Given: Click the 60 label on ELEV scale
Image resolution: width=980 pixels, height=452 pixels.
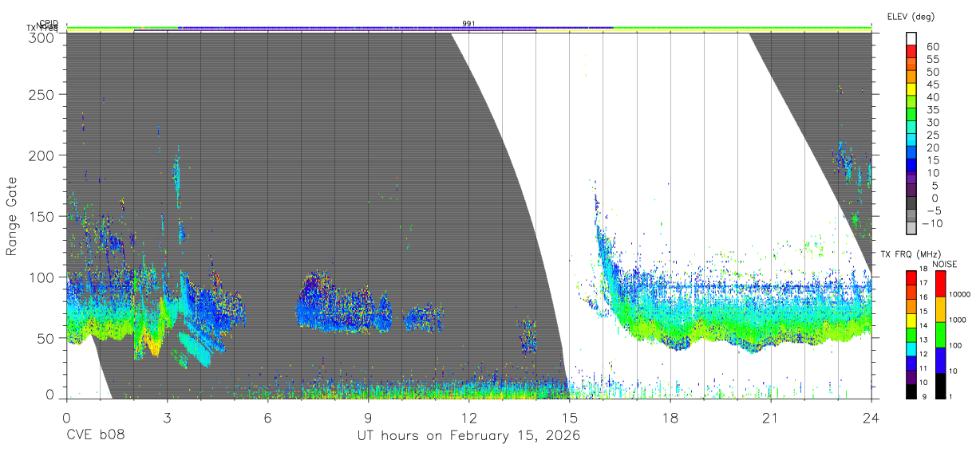Looking at the screenshot, I should tap(932, 46).
